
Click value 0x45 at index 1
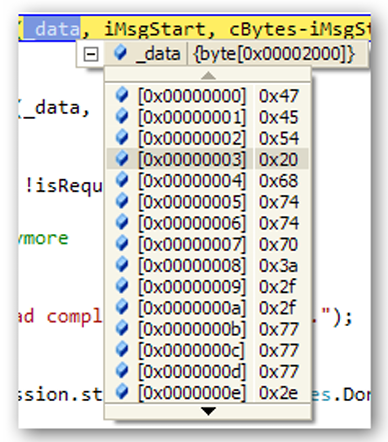click(279, 117)
